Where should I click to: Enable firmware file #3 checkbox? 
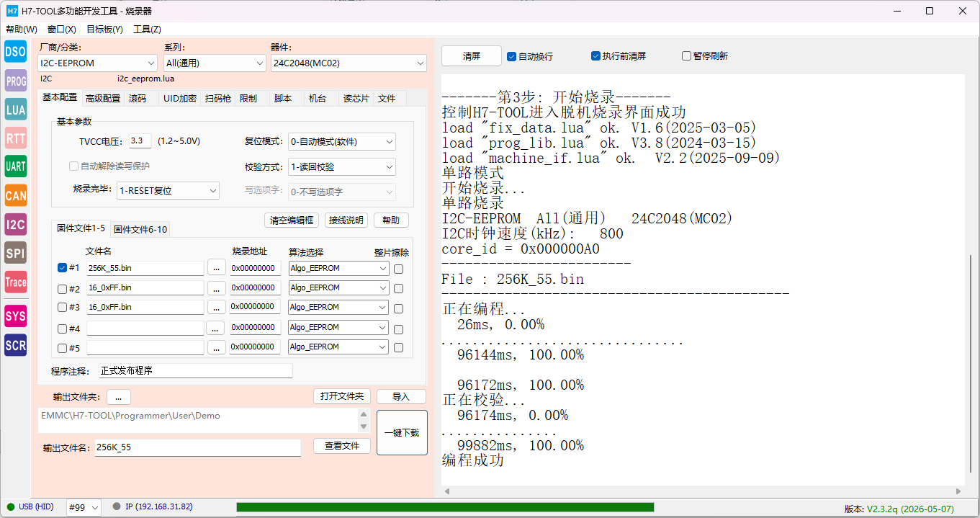pyautogui.click(x=62, y=308)
